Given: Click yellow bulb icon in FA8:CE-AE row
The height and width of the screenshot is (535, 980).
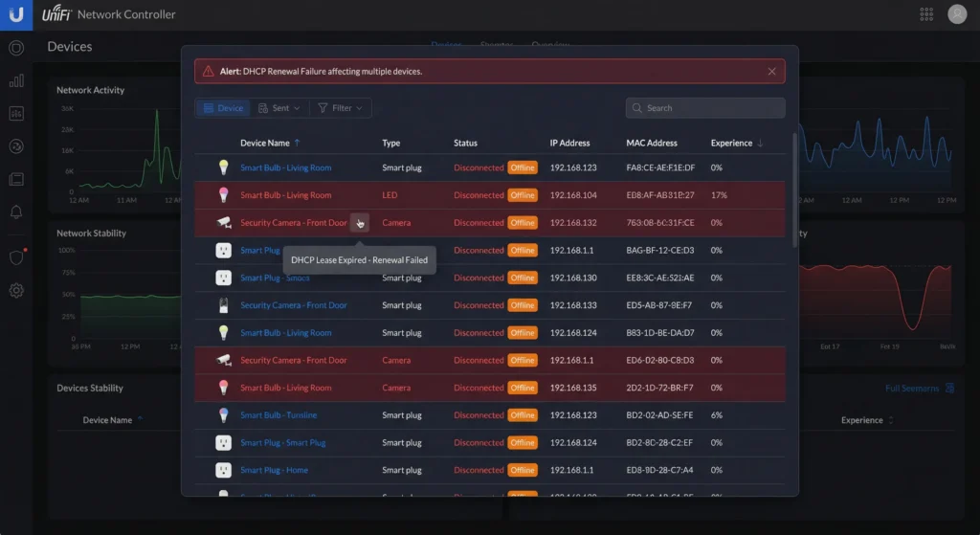Looking at the screenshot, I should point(223,167).
